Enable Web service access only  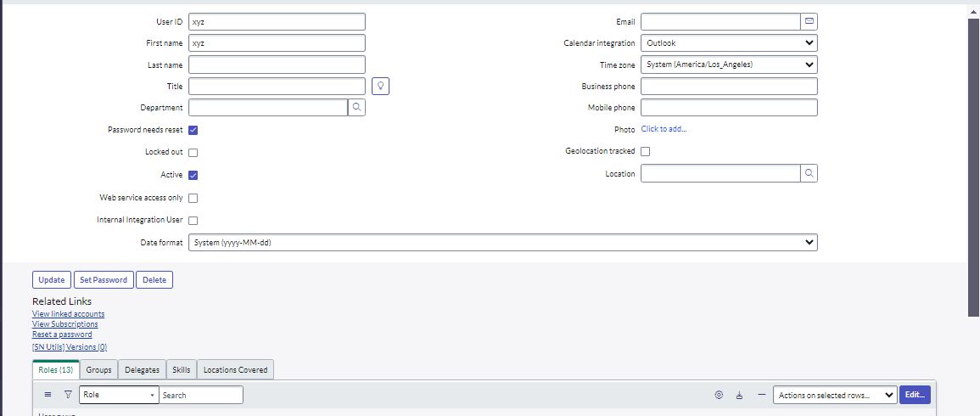(193, 198)
